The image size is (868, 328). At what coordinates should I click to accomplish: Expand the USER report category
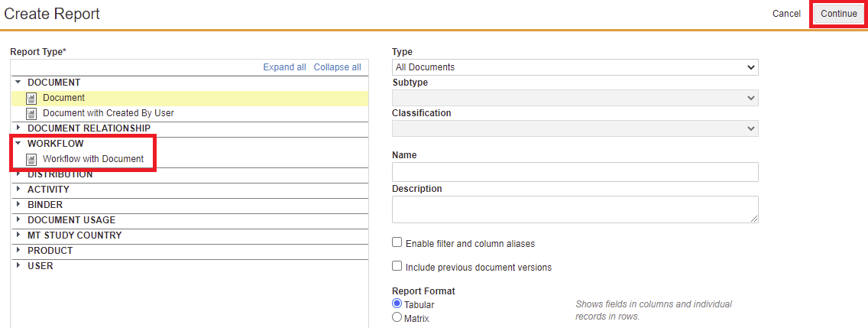[x=18, y=266]
